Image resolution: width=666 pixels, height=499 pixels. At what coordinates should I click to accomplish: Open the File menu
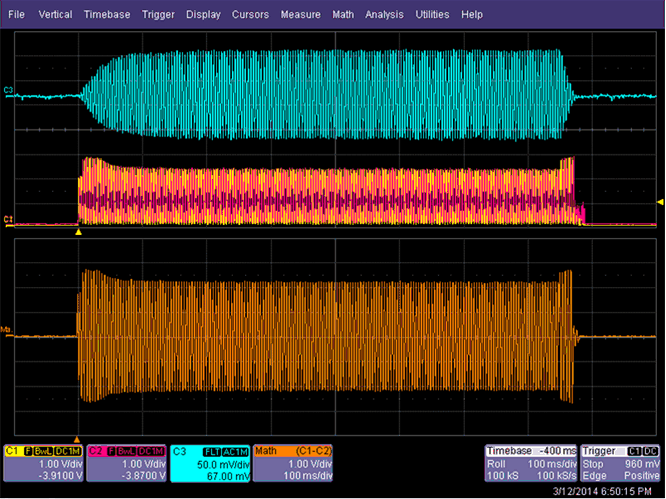click(17, 15)
